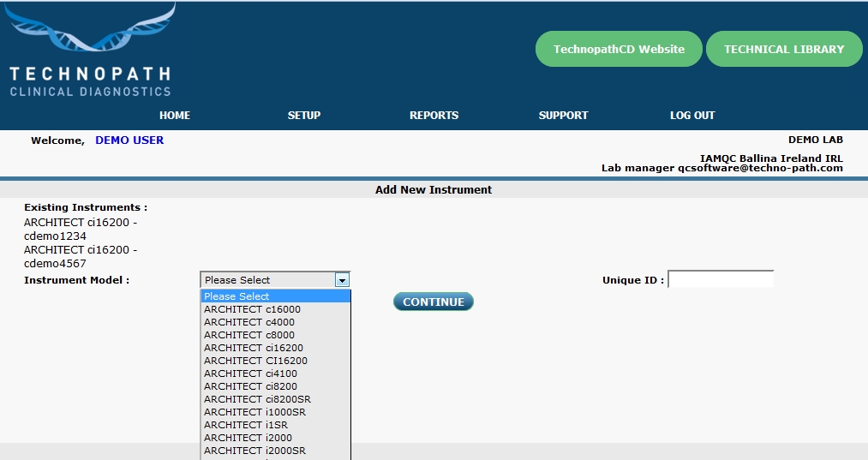The height and width of the screenshot is (460, 868).
Task: Click the CONTINUE button
Action: pyautogui.click(x=434, y=302)
